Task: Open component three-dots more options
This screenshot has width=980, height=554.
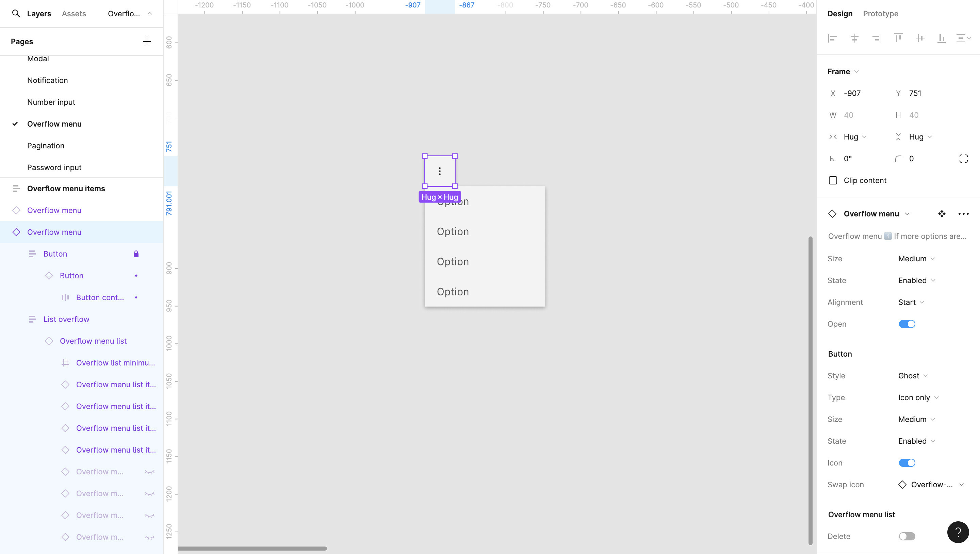Action: click(x=963, y=214)
